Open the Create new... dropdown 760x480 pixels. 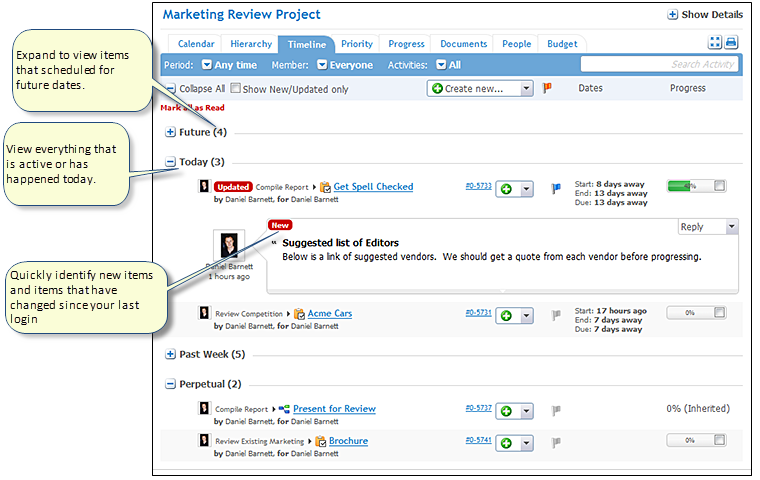click(x=481, y=89)
